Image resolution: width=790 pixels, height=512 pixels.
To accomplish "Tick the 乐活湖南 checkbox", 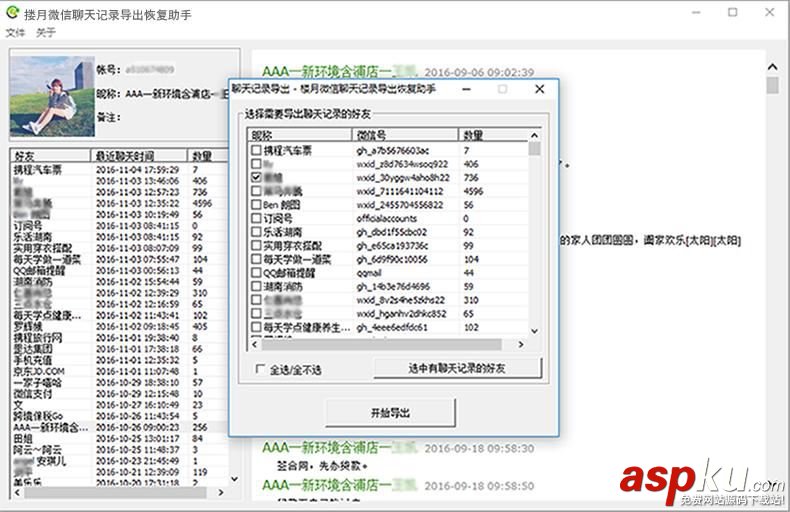I will [256, 231].
